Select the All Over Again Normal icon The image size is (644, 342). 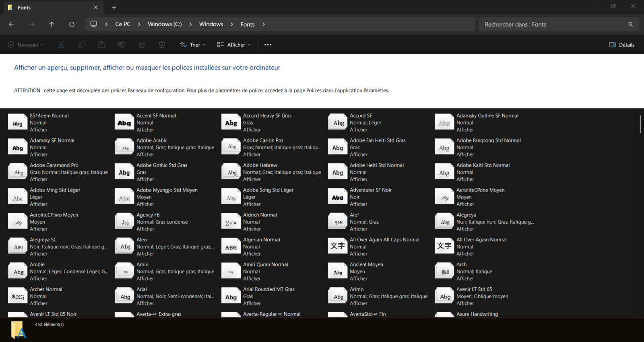pyautogui.click(x=444, y=246)
